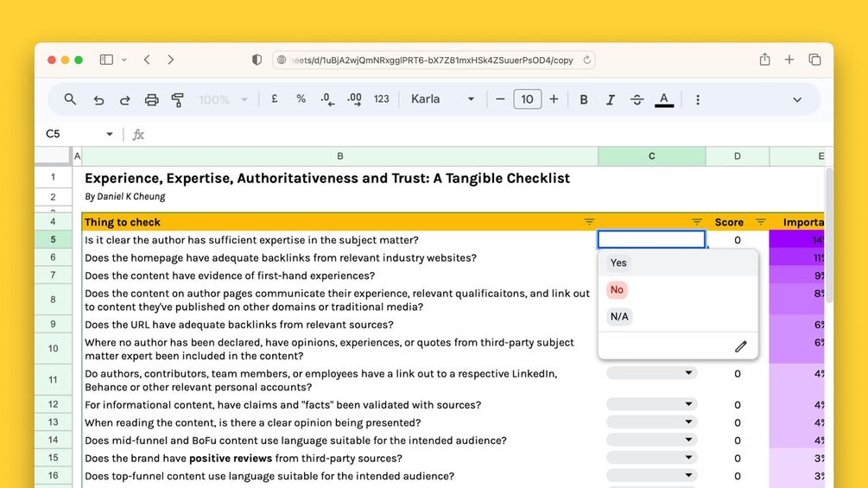Collapse the toolbar with chevron
868x488 pixels.
[797, 100]
